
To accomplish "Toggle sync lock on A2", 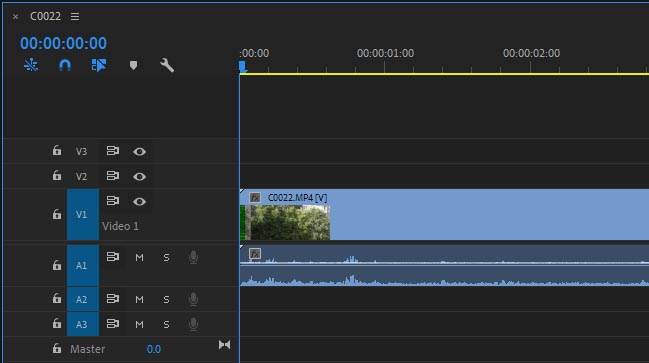I will [x=113, y=298].
